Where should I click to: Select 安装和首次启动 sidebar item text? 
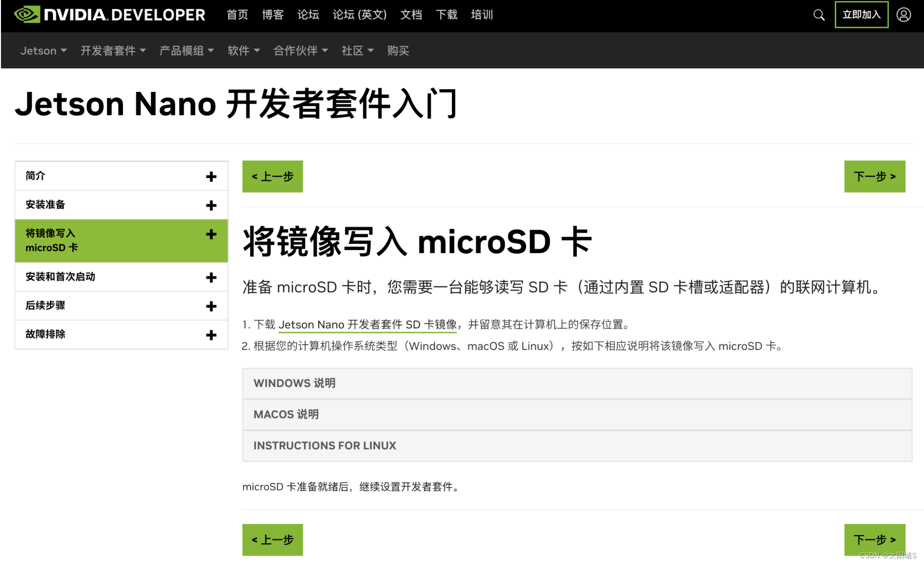(60, 277)
